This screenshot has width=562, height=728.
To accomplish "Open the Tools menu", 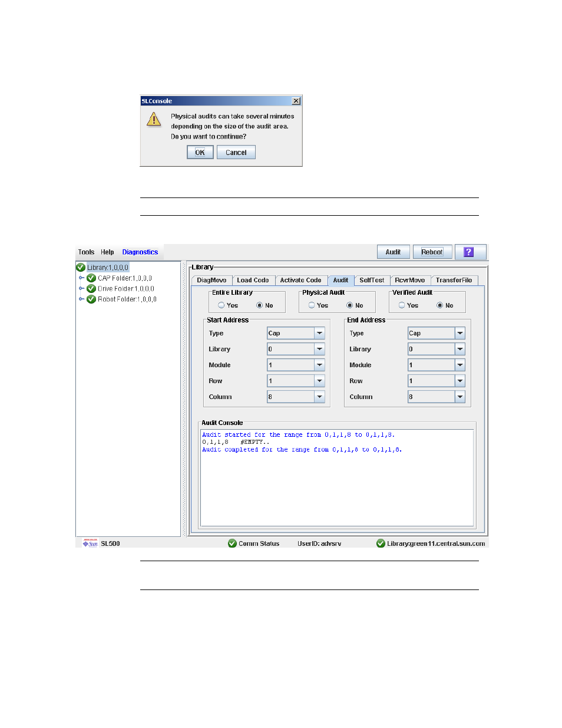I will pos(86,252).
